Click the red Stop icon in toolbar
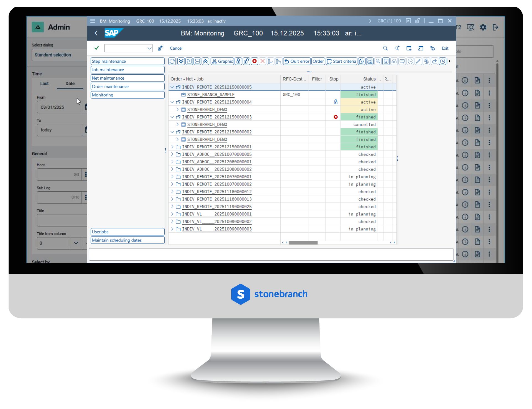This screenshot has height=409, width=532. (x=254, y=61)
